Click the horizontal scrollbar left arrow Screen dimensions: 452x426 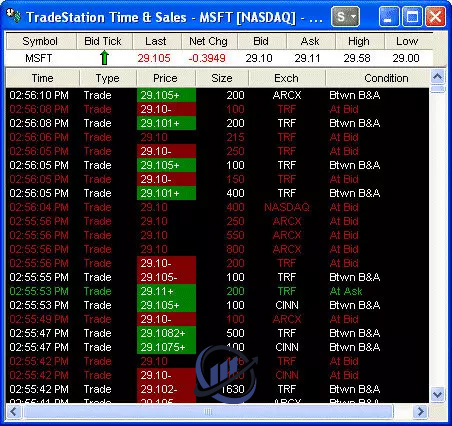pyautogui.click(x=13, y=411)
